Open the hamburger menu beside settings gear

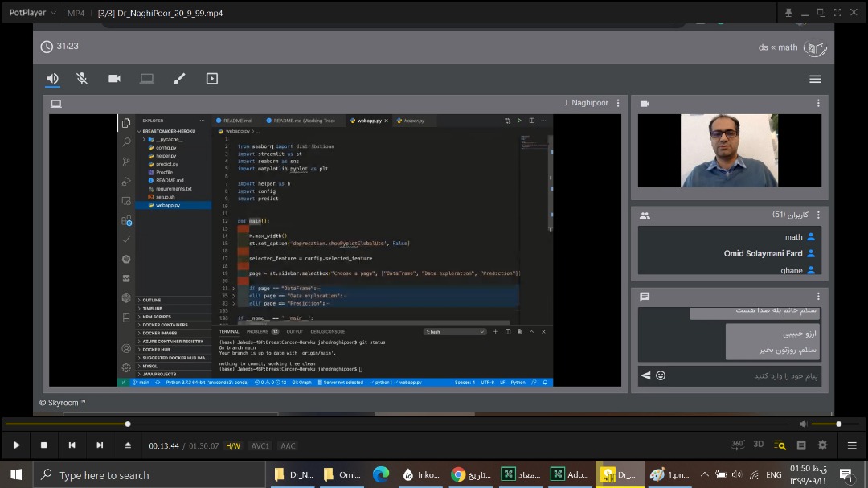coord(852,445)
